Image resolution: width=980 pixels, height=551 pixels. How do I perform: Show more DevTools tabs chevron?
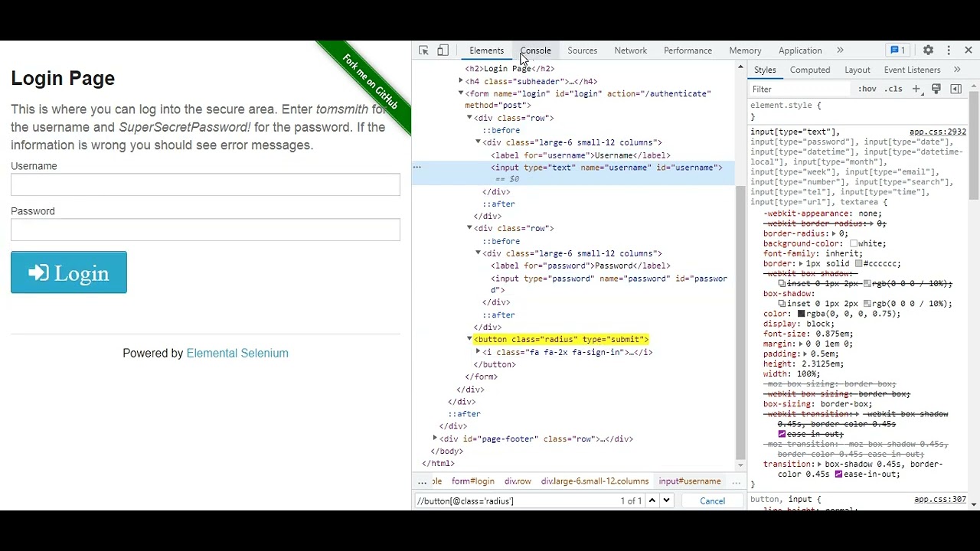pyautogui.click(x=840, y=51)
